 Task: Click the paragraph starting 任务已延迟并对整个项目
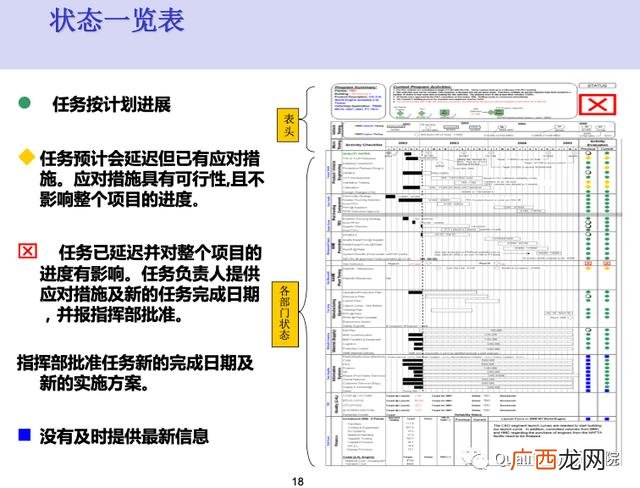tap(150, 284)
